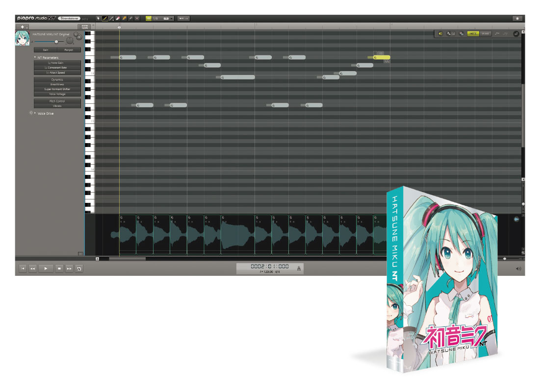Screen dimensions: 540x392
Task: Click the small button above the piano keys
Action: coord(84,27)
